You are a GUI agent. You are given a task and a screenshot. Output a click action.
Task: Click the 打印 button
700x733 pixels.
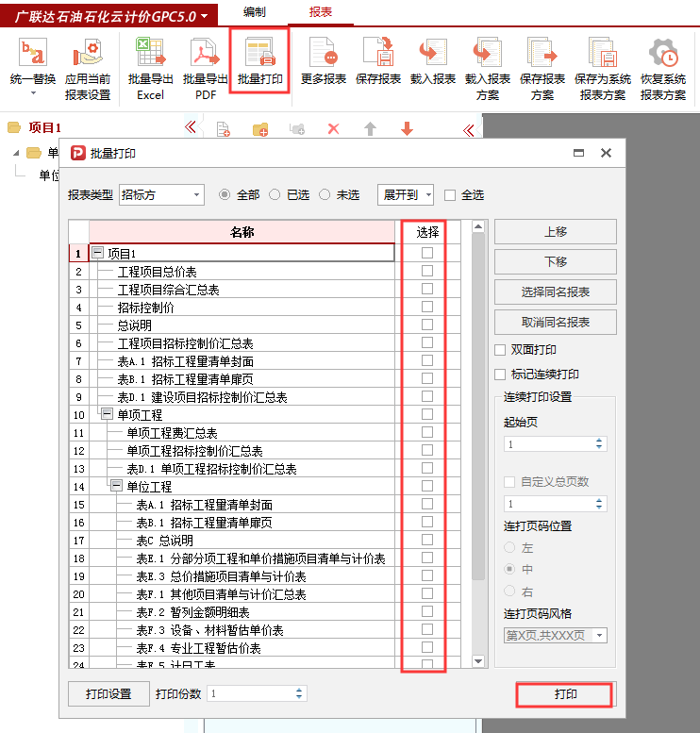click(x=565, y=694)
